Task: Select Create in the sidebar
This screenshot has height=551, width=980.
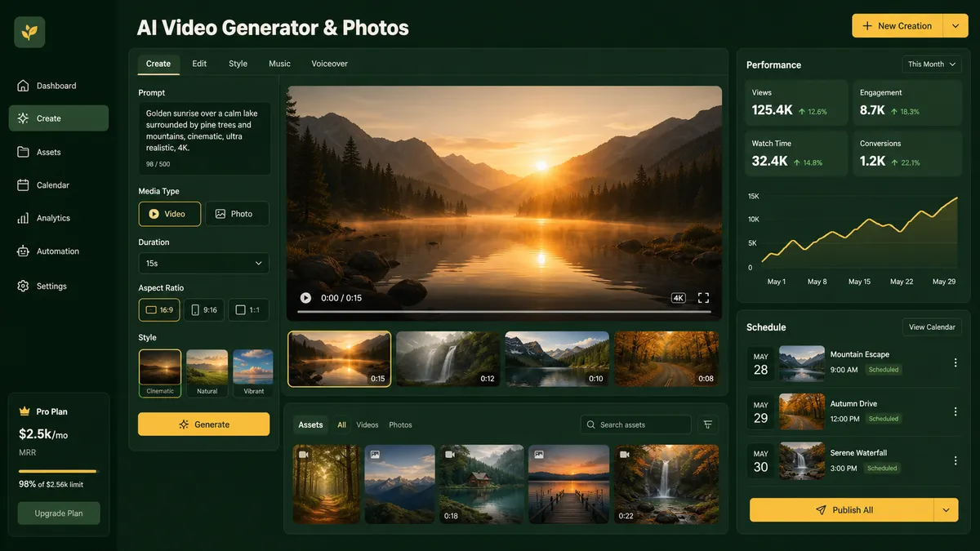Action: [x=59, y=118]
